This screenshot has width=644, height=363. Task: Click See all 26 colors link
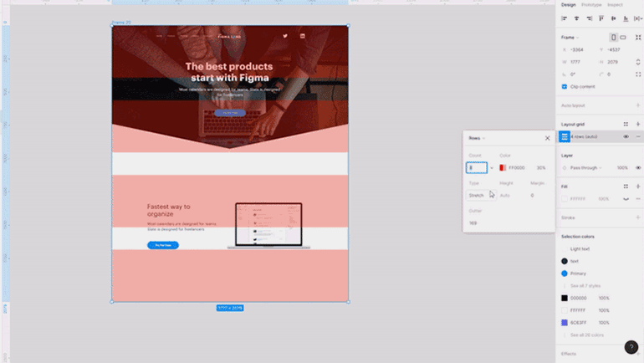point(587,335)
